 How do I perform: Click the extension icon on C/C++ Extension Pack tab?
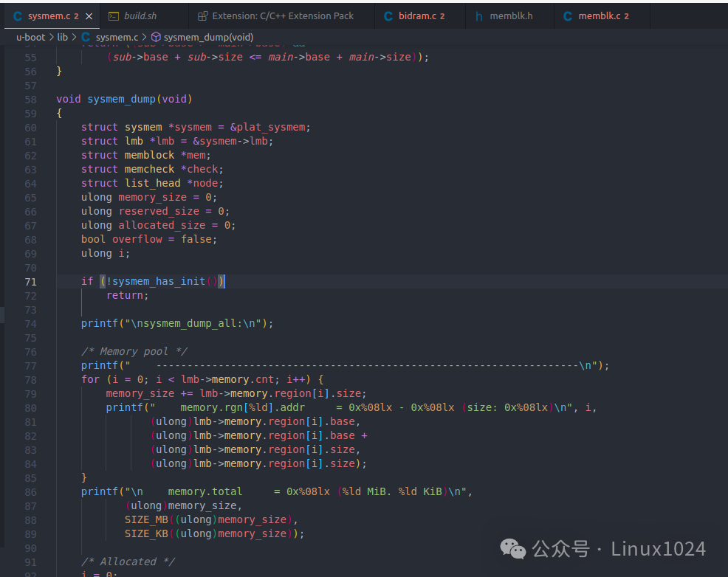click(203, 15)
